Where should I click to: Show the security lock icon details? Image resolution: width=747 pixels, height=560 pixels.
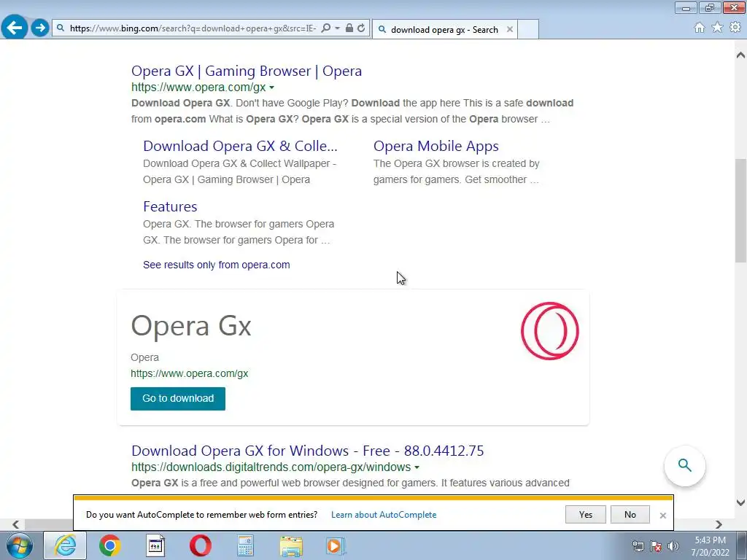[349, 28]
